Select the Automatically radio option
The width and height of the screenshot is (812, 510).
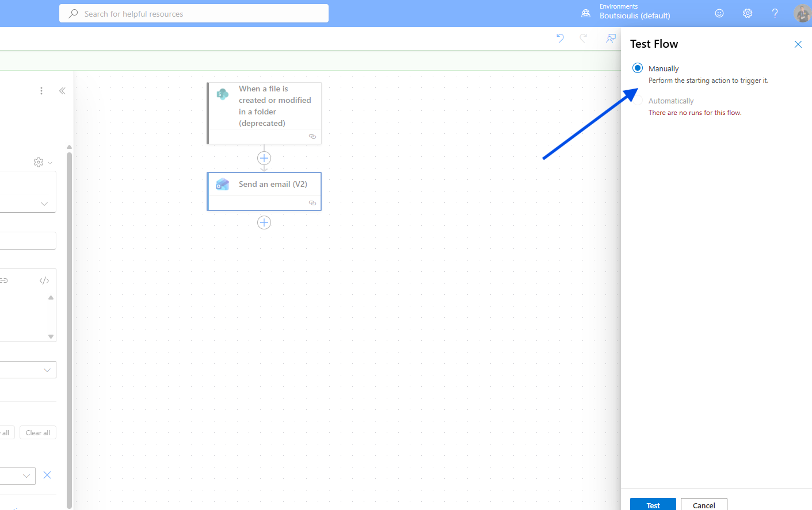pyautogui.click(x=638, y=101)
